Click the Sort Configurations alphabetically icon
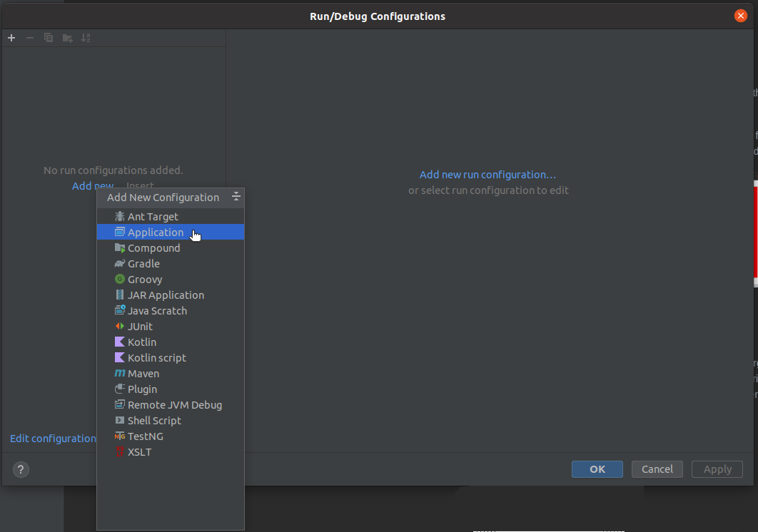 click(x=86, y=38)
